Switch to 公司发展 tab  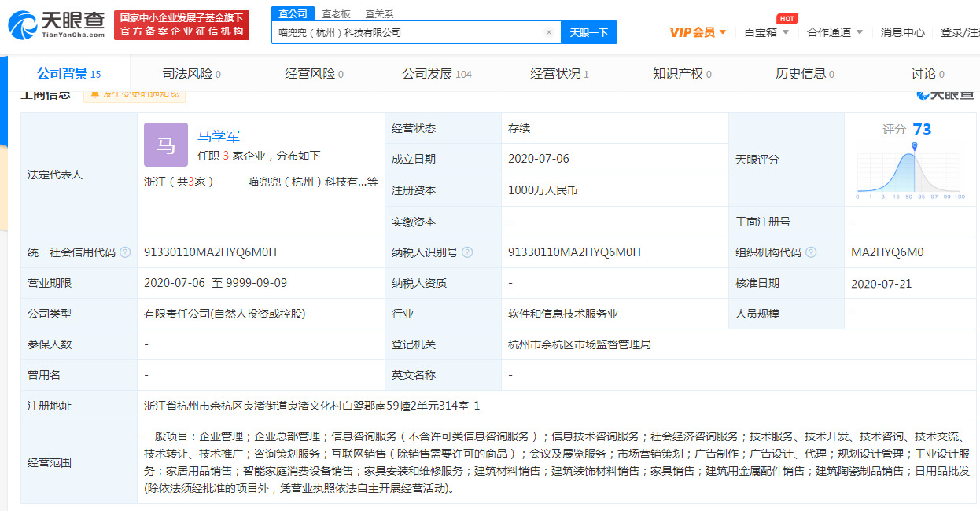(437, 74)
